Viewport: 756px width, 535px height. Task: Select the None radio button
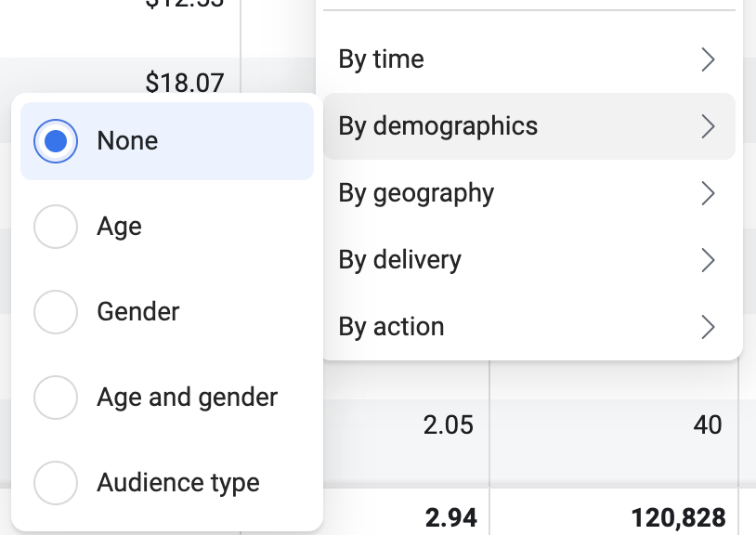coord(56,141)
